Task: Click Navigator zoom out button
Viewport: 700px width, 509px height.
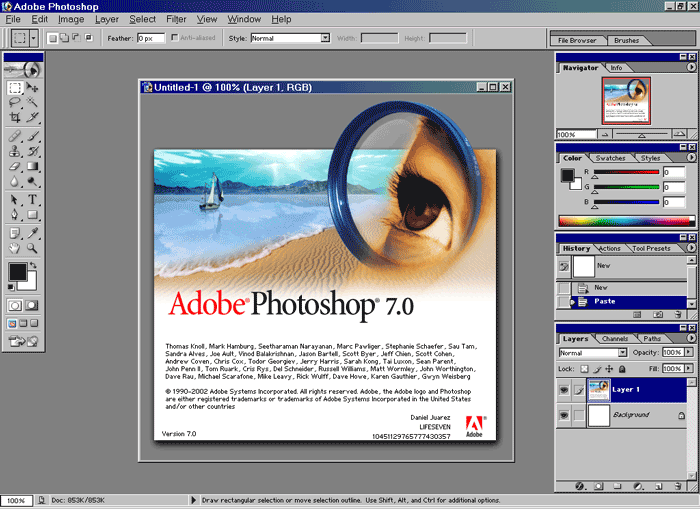Action: coord(605,134)
